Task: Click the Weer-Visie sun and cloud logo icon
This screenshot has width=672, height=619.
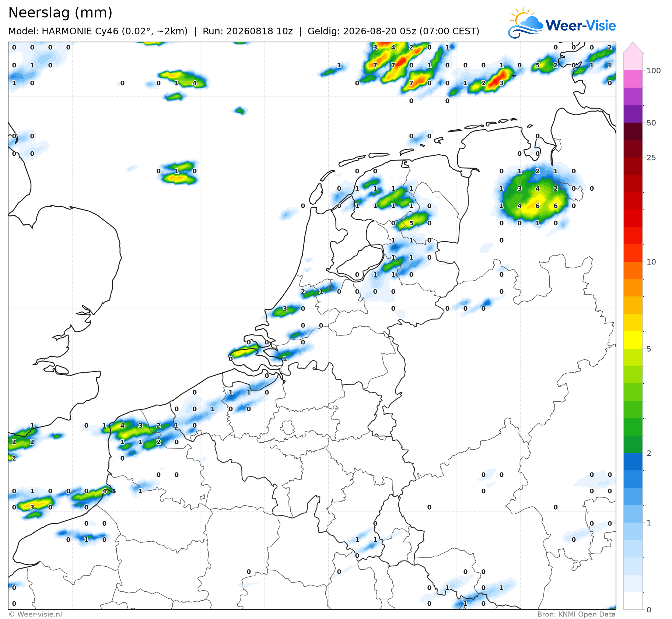Action: [x=526, y=22]
